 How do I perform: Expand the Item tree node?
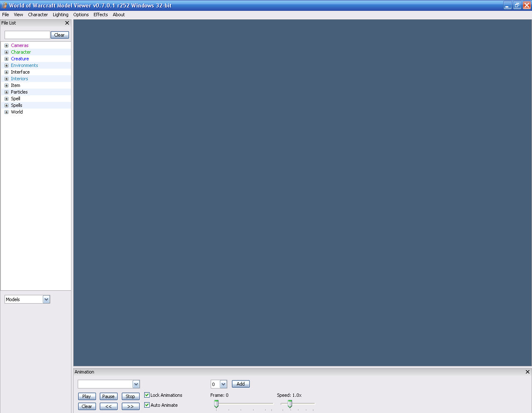[6, 85]
